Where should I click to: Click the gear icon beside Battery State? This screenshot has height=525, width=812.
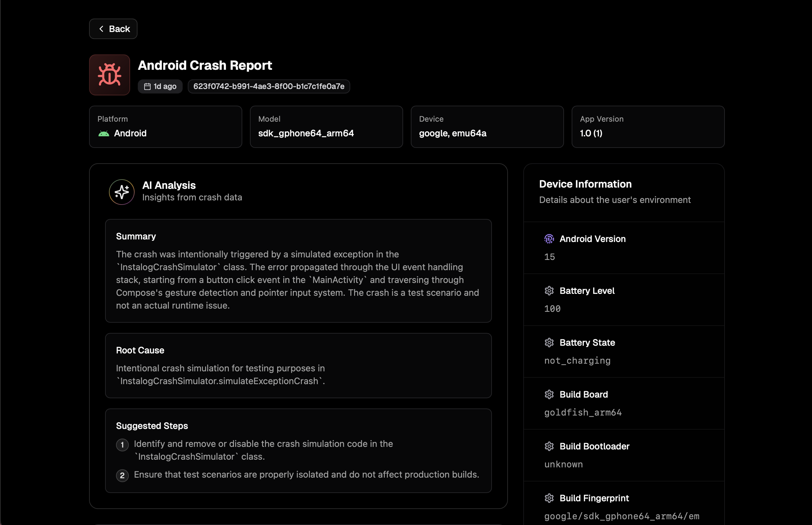[x=549, y=343]
